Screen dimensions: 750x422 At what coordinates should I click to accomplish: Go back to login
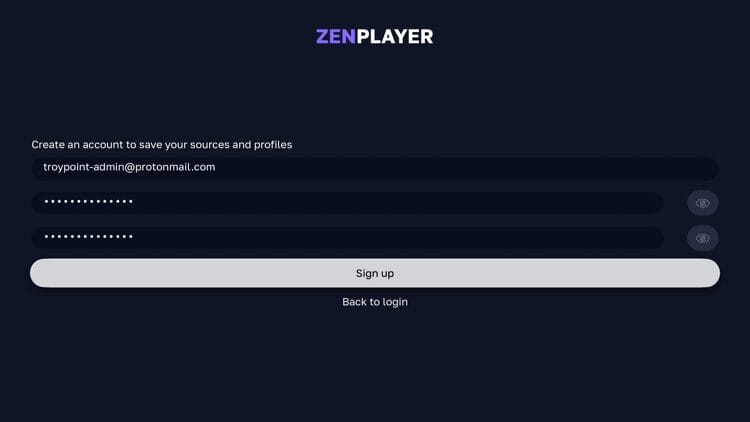(x=375, y=302)
